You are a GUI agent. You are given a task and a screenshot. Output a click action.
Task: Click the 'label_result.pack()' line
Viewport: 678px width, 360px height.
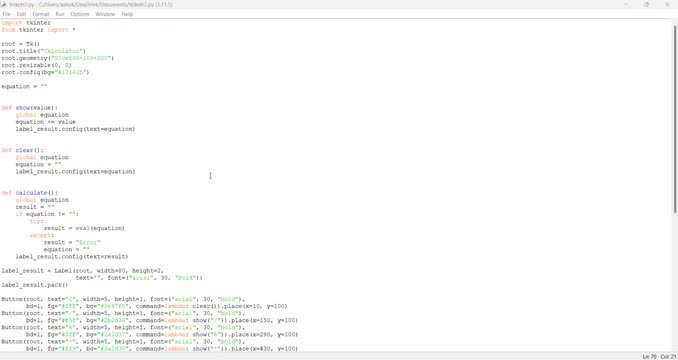(35, 285)
